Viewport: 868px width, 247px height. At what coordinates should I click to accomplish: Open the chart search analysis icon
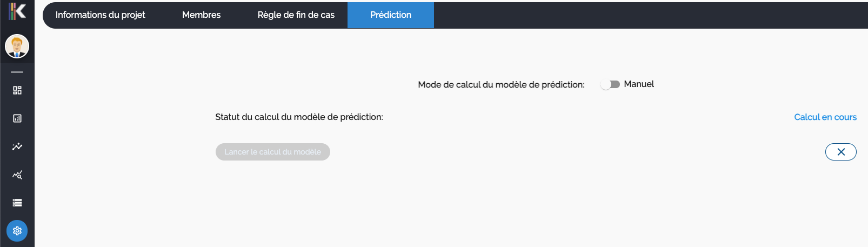17,175
